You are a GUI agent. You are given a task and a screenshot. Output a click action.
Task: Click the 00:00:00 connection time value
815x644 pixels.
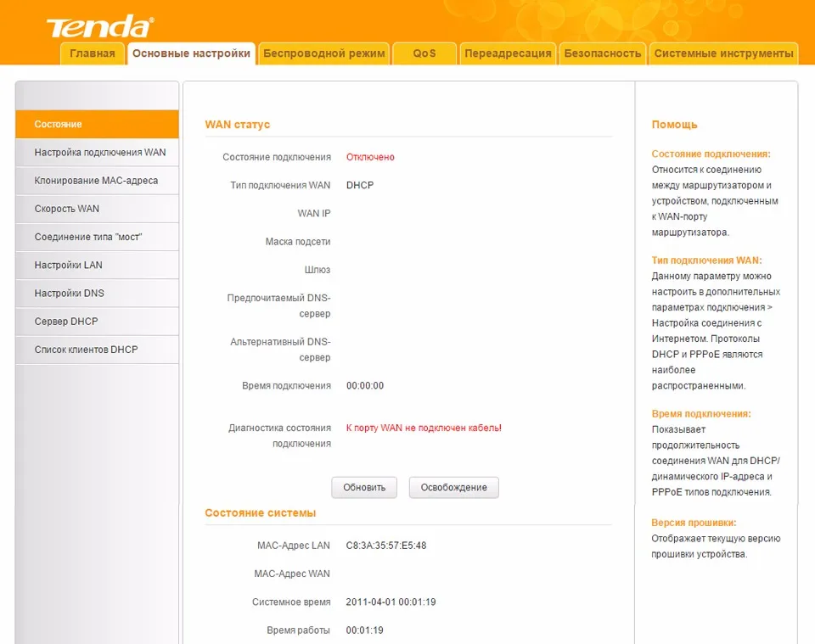point(365,385)
